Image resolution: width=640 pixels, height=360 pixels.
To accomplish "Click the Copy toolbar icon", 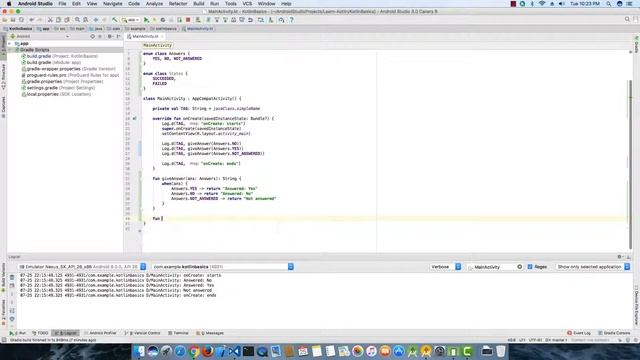I will pyautogui.click(x=58, y=20).
